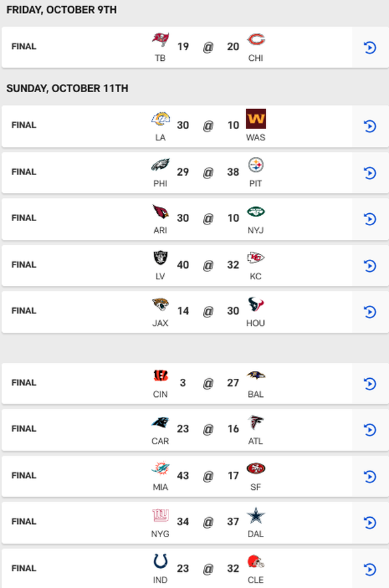Open replay for JAX at HOU game
Image resolution: width=389 pixels, height=588 pixels.
(x=370, y=311)
